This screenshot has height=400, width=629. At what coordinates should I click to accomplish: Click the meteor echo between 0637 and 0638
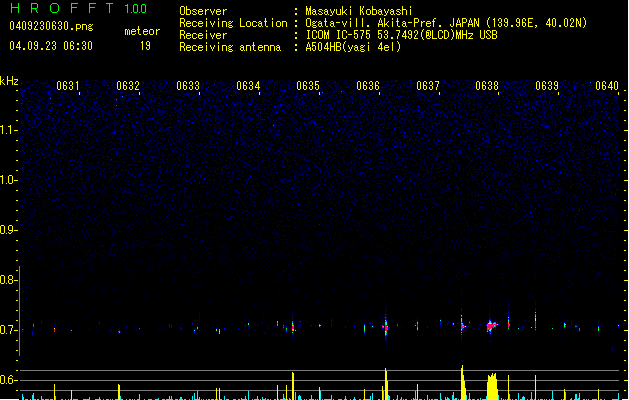pyautogui.click(x=463, y=326)
